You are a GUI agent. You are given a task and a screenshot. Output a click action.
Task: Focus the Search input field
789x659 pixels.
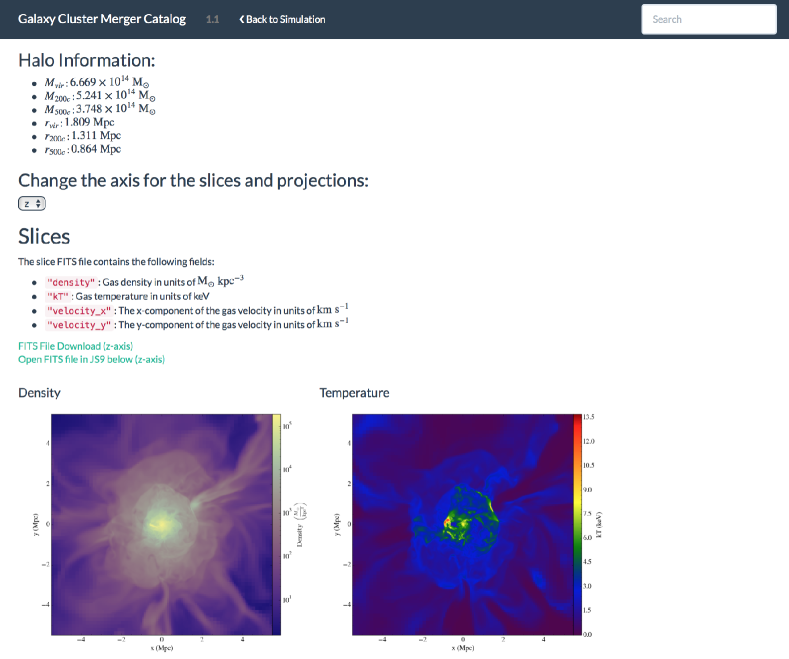tap(708, 19)
